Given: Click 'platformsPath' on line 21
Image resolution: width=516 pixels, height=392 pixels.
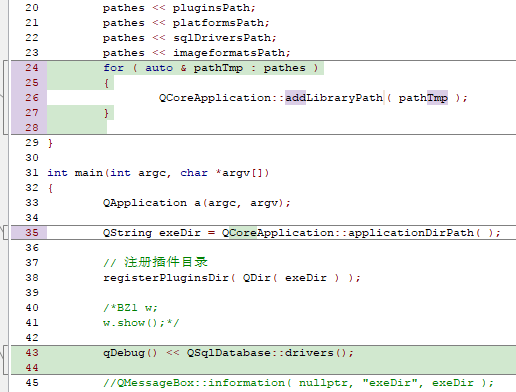Looking at the screenshot, I should coord(218,23).
